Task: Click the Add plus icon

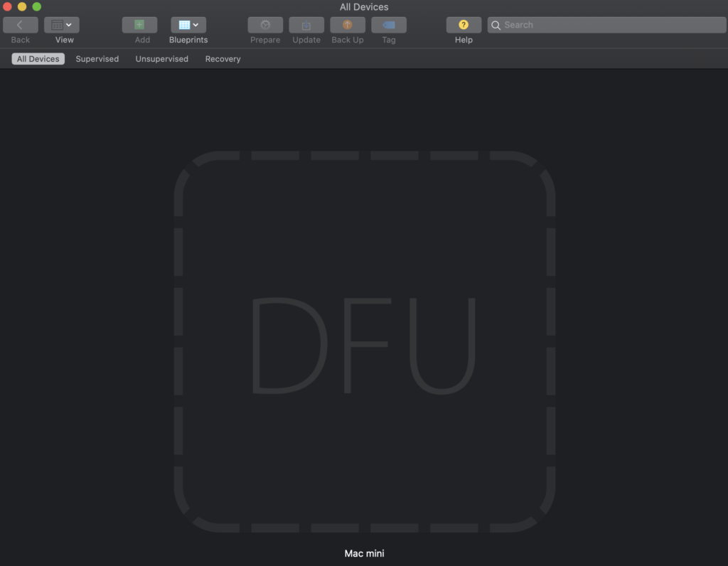Action: [139, 25]
